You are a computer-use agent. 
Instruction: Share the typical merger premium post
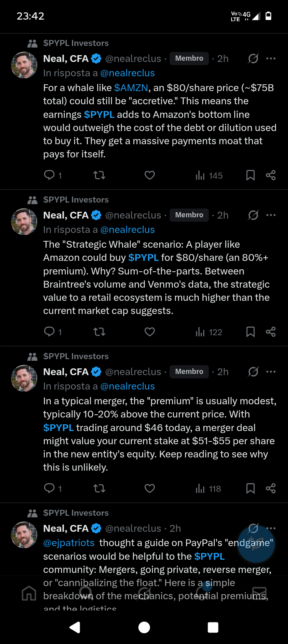pos(271,489)
